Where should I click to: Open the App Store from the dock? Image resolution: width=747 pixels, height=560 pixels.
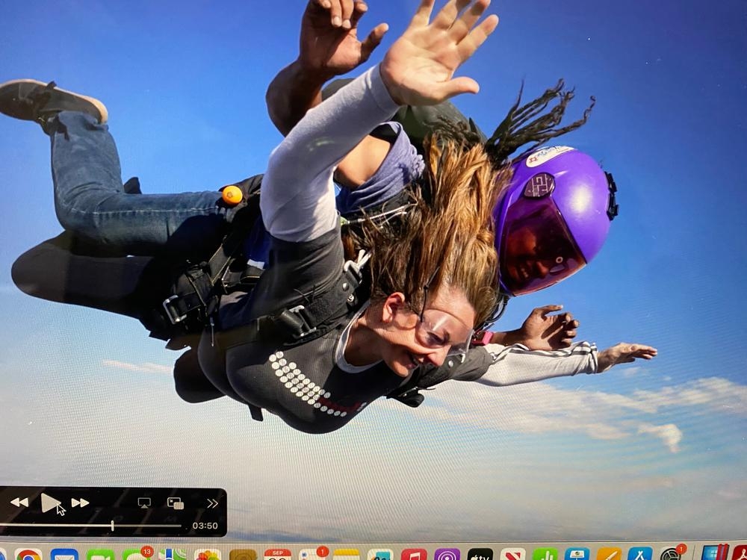coord(640,555)
